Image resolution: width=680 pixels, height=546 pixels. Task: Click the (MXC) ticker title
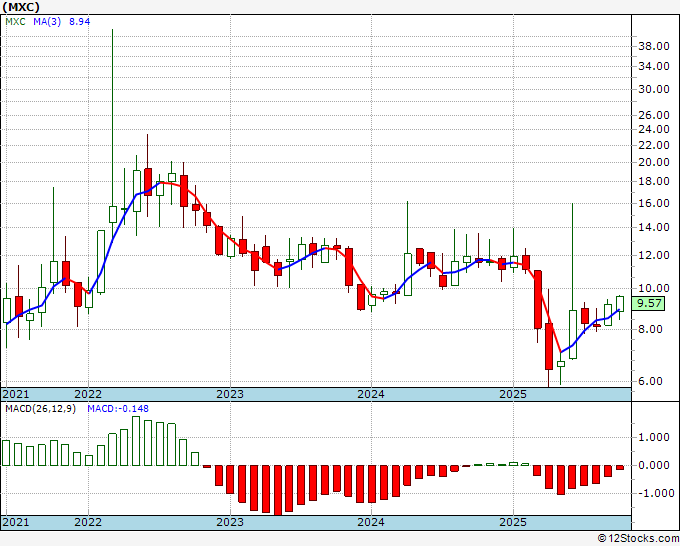(x=23, y=6)
